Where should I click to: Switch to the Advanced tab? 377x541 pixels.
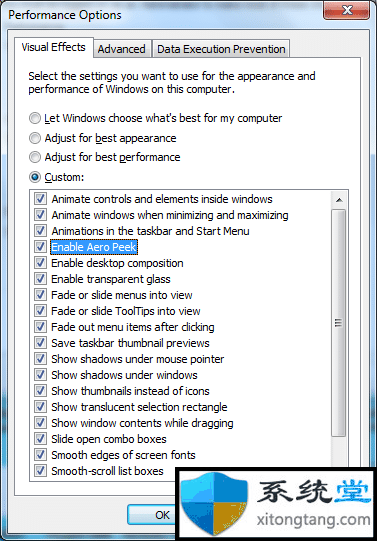pos(122,49)
